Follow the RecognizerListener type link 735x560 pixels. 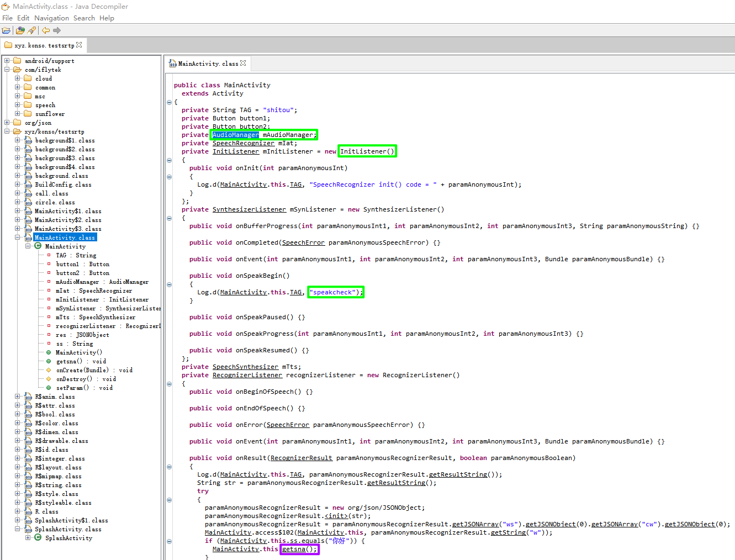247,375
